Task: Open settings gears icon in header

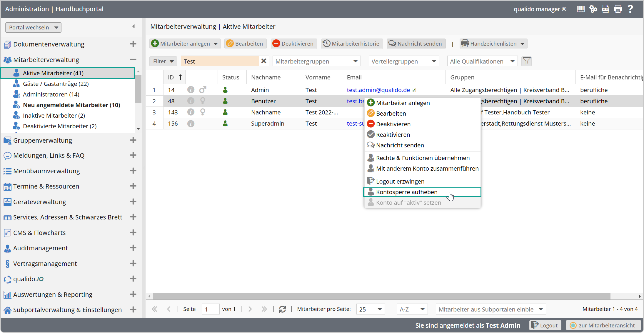Action: tap(593, 9)
